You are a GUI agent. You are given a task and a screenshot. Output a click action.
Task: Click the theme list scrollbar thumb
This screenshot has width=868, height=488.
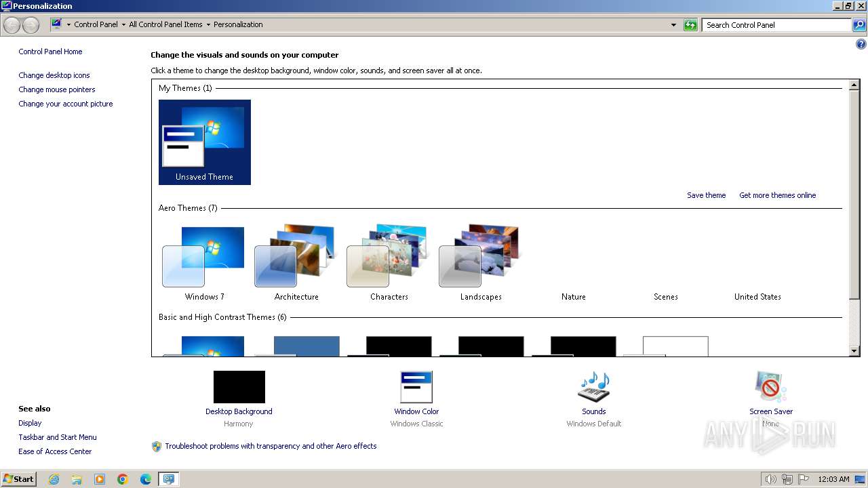[854, 195]
